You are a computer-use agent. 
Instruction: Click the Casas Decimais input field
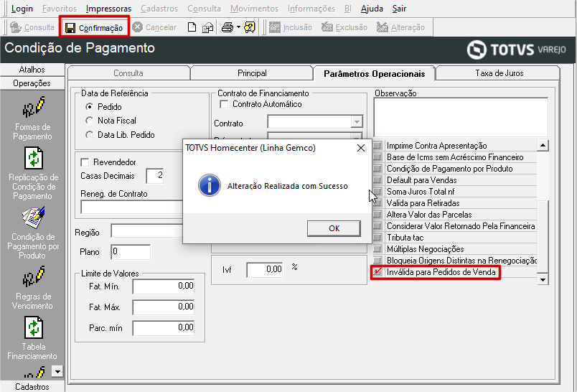click(155, 176)
